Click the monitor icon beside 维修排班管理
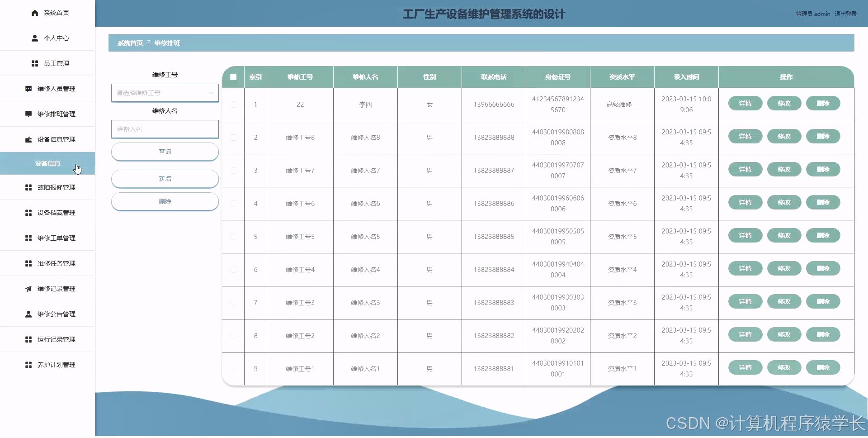 pyautogui.click(x=28, y=114)
